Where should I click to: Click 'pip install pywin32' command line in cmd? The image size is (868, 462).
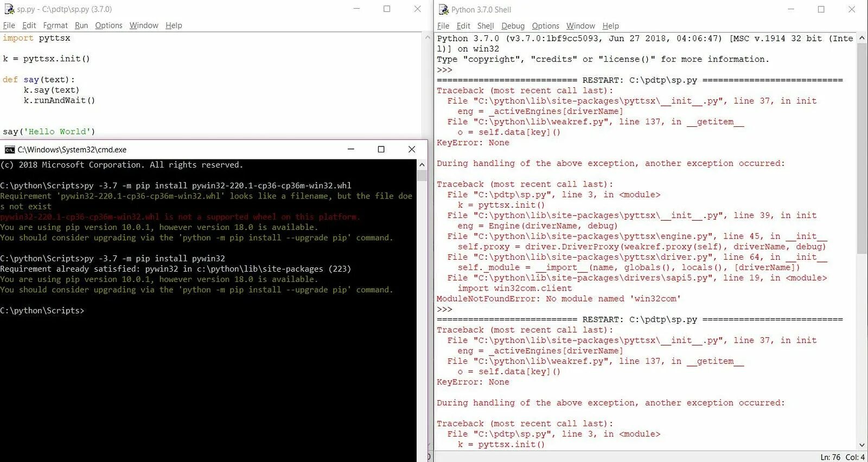tap(112, 259)
